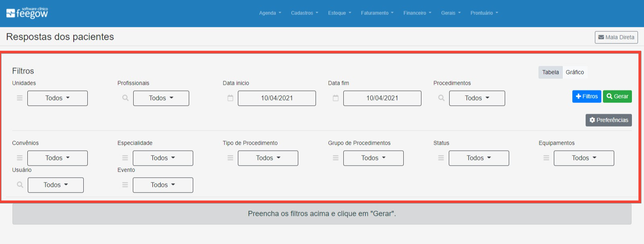Open the Grupo de Procedimentos dropdown
Image resolution: width=644 pixels, height=244 pixels.
click(x=374, y=158)
